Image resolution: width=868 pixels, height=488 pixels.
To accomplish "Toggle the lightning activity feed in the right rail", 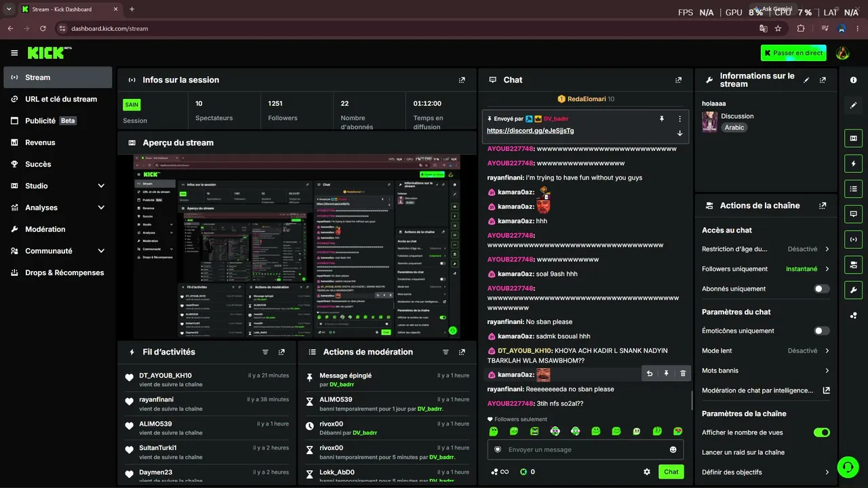I will [853, 163].
